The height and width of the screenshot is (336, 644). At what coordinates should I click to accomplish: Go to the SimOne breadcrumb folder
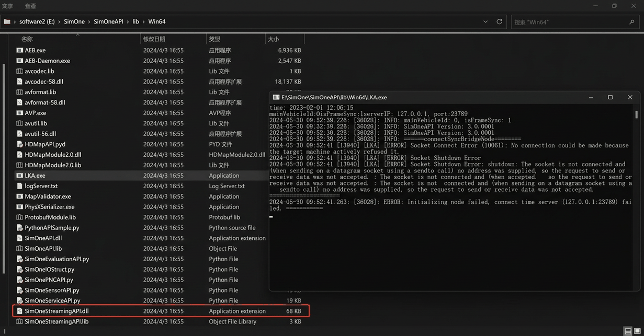tap(74, 22)
